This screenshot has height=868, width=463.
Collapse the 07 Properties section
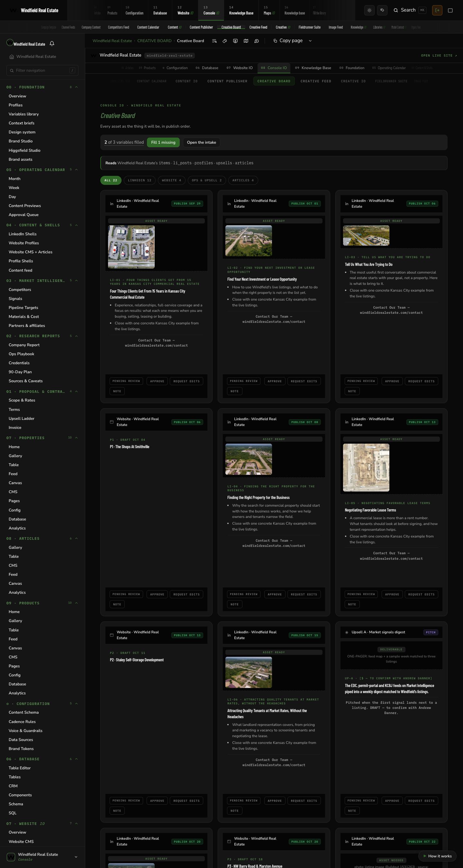tap(77, 438)
